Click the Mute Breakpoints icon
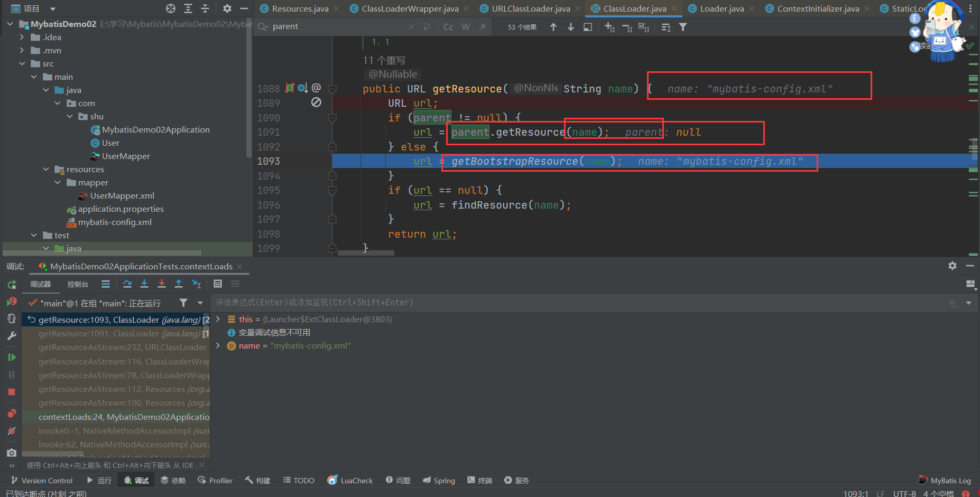This screenshot has width=980, height=497. 12,431
